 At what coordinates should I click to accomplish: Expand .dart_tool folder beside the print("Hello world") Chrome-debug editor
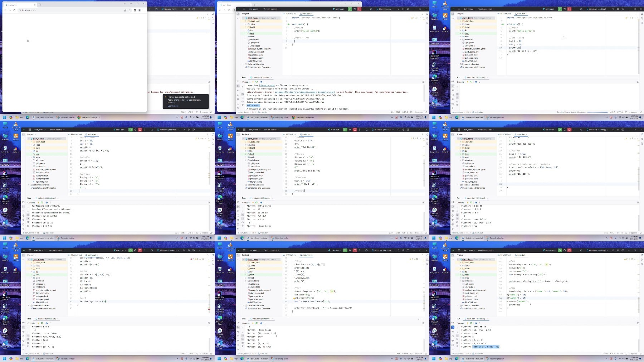246,21
